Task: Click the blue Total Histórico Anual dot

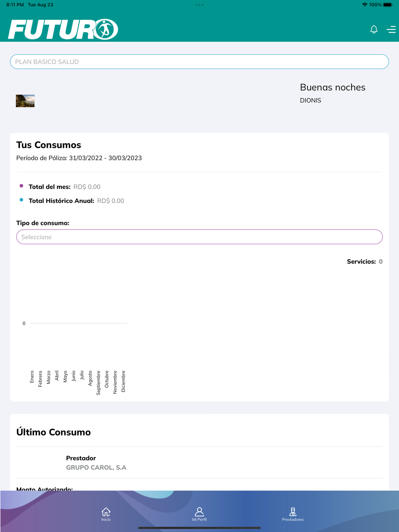Action: pos(22,200)
